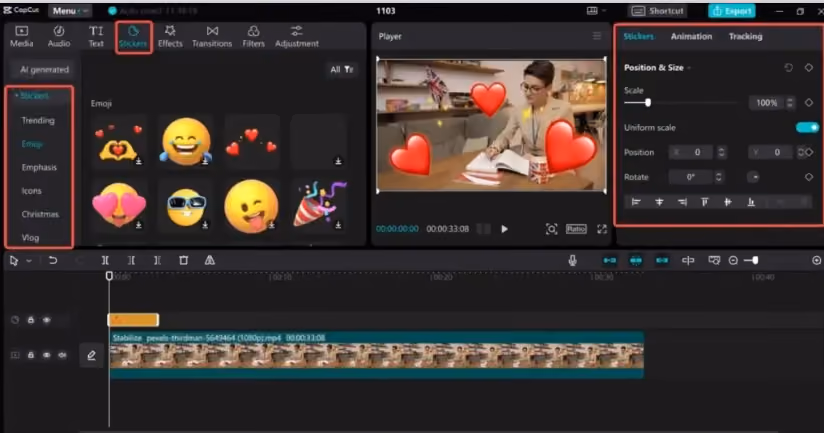Click the Player fullscreen expand icon
The image size is (824, 433).
(602, 229)
